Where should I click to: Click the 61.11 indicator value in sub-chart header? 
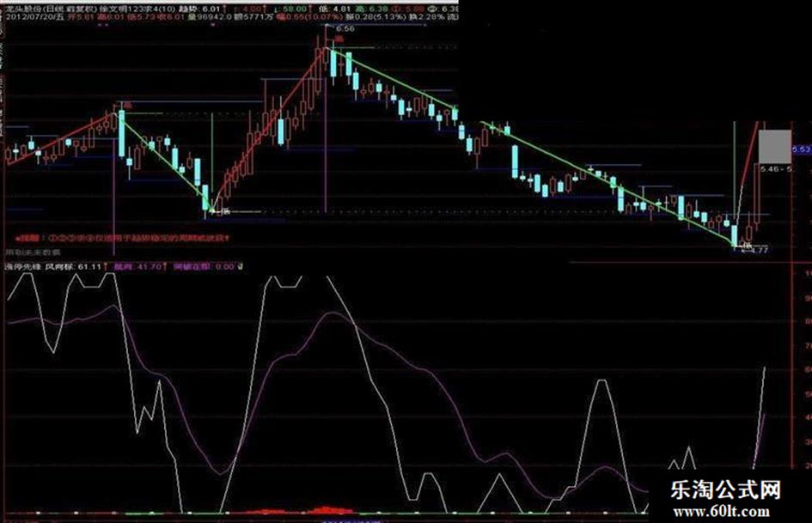click(x=89, y=267)
